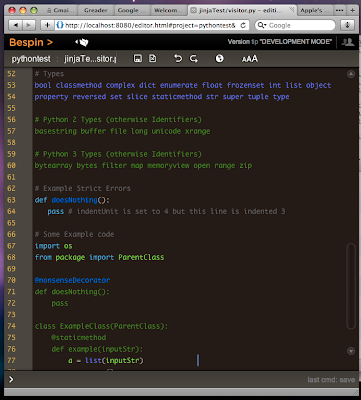Switch to the Welcome browser tab
The width and height of the screenshot is (361, 400).
coord(169,10)
